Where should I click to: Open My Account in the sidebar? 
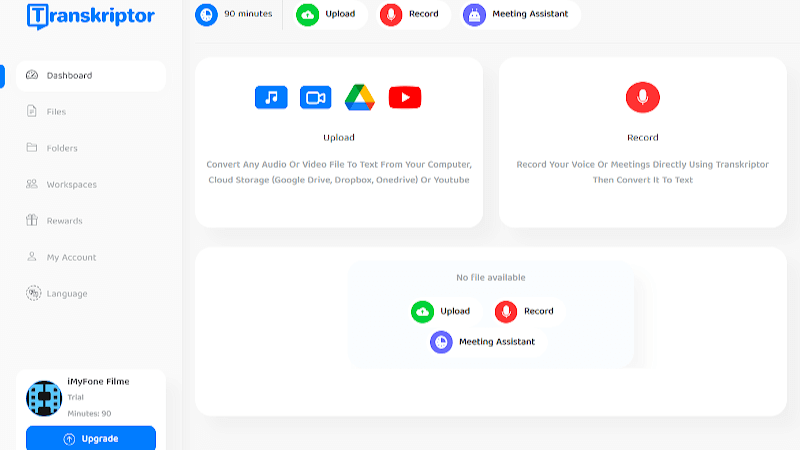tap(71, 257)
